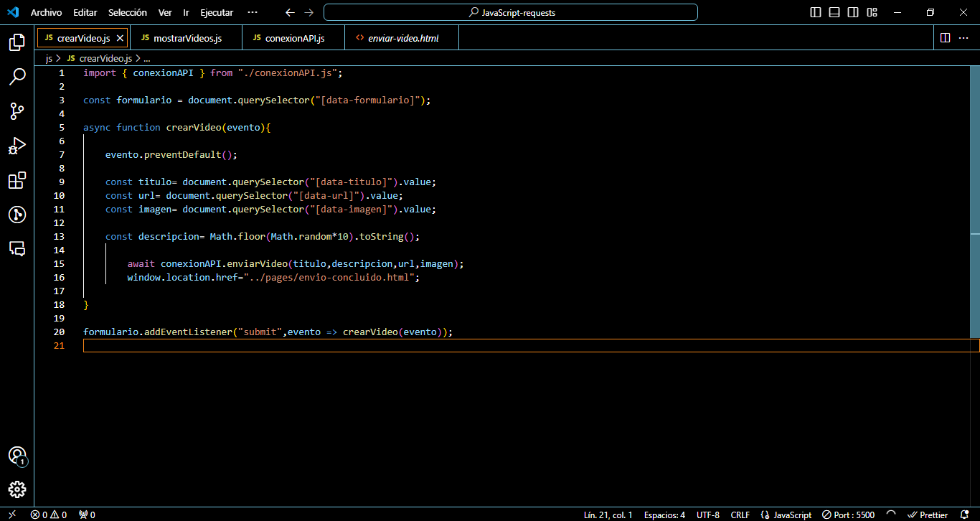Click the ports forwarded indicator showing 0
980x521 pixels.
[x=87, y=515]
